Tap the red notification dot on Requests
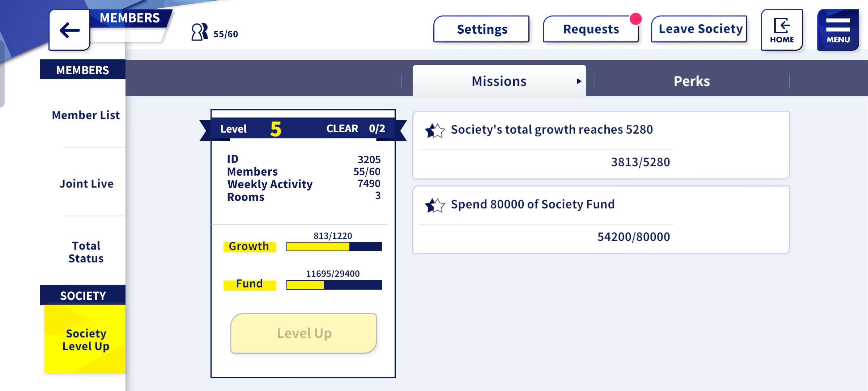This screenshot has height=391, width=868. click(635, 19)
